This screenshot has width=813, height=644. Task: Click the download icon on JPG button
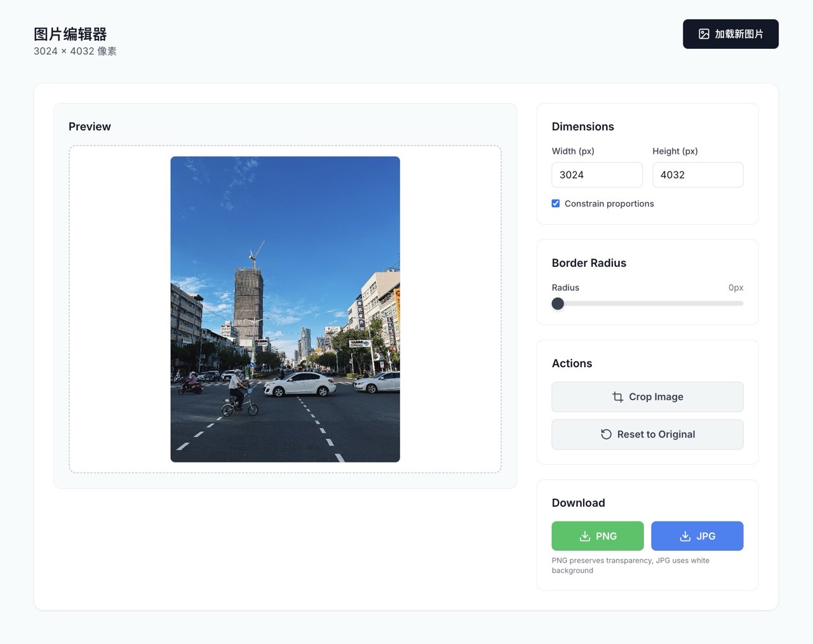[x=685, y=536]
